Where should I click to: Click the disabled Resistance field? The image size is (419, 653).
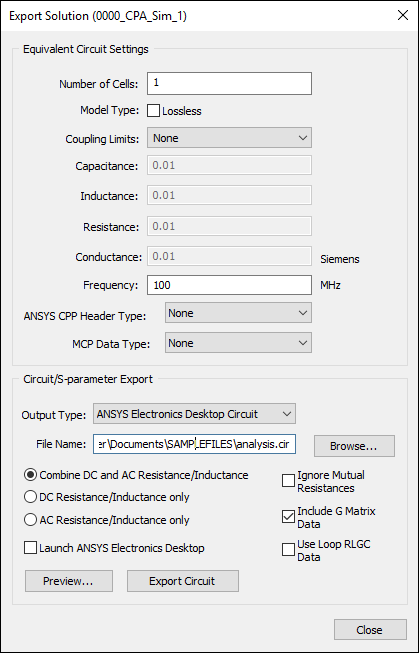click(229, 226)
